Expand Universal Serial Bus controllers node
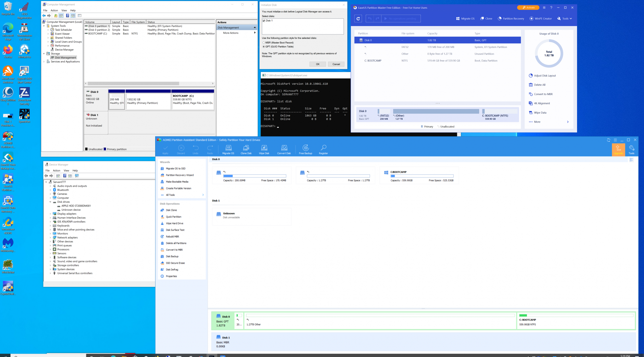Screen dimensions: 644x357 click(x=50, y=273)
